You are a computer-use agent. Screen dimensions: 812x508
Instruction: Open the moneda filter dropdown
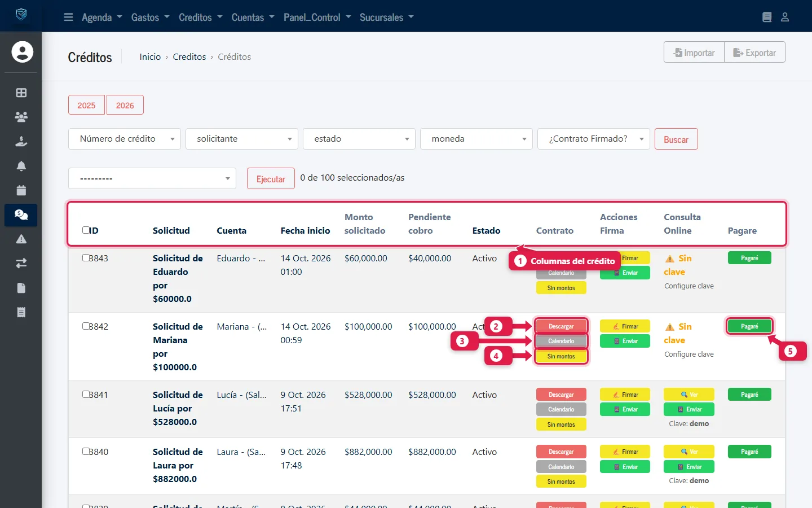(476, 139)
